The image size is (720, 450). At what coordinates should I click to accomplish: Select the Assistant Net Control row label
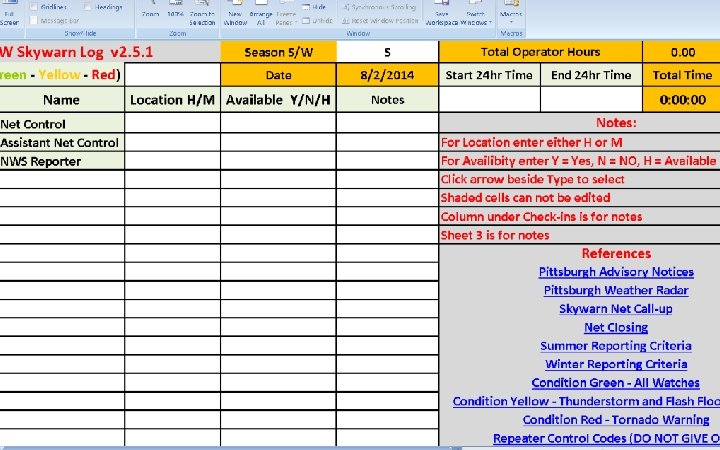(x=62, y=142)
